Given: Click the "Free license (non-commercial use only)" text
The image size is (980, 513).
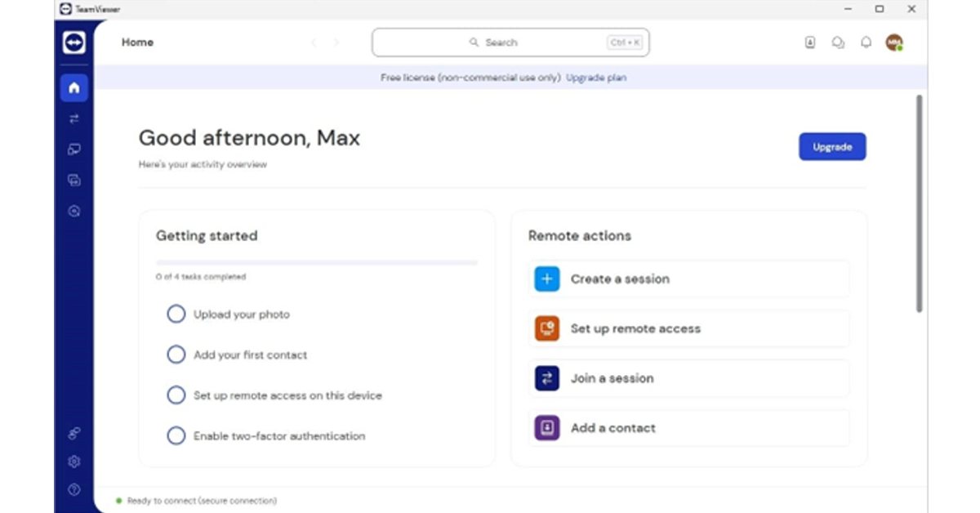Looking at the screenshot, I should [471, 78].
